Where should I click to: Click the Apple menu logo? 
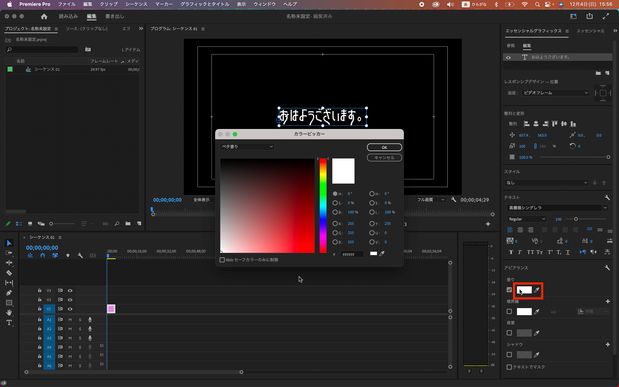tap(9, 4)
